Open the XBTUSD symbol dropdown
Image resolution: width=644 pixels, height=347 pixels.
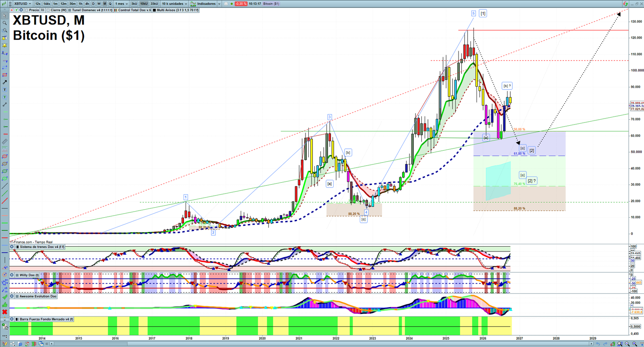(23, 4)
